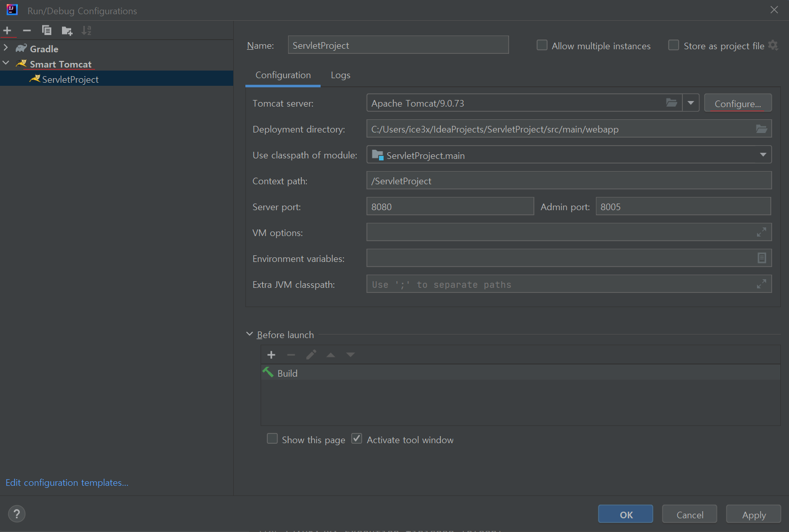This screenshot has height=532, width=789.
Task: Click the IntelliJ IDEA logo in title bar
Action: pos(12,10)
